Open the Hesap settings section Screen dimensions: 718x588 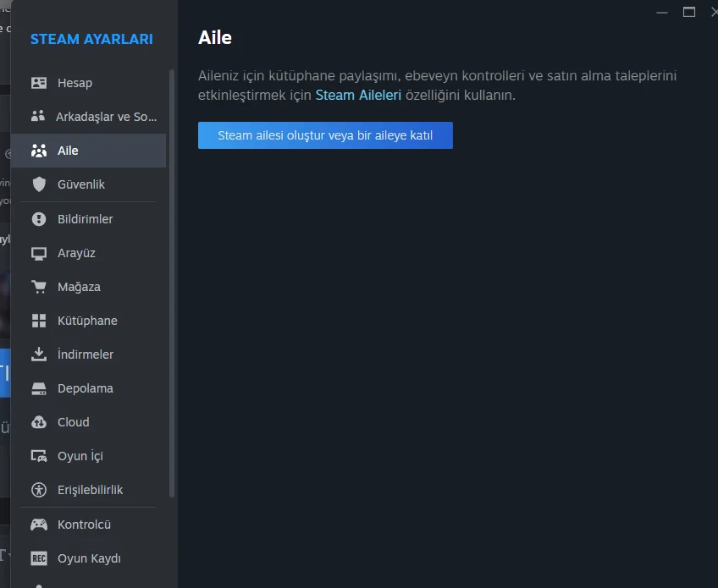[88, 83]
